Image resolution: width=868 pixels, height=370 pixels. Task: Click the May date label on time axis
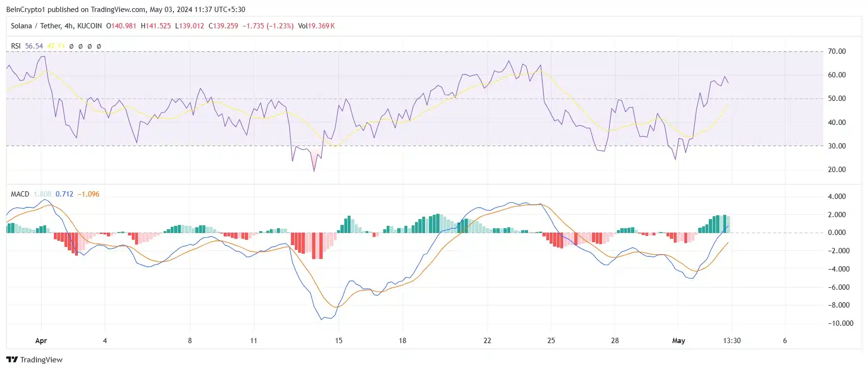tap(679, 341)
